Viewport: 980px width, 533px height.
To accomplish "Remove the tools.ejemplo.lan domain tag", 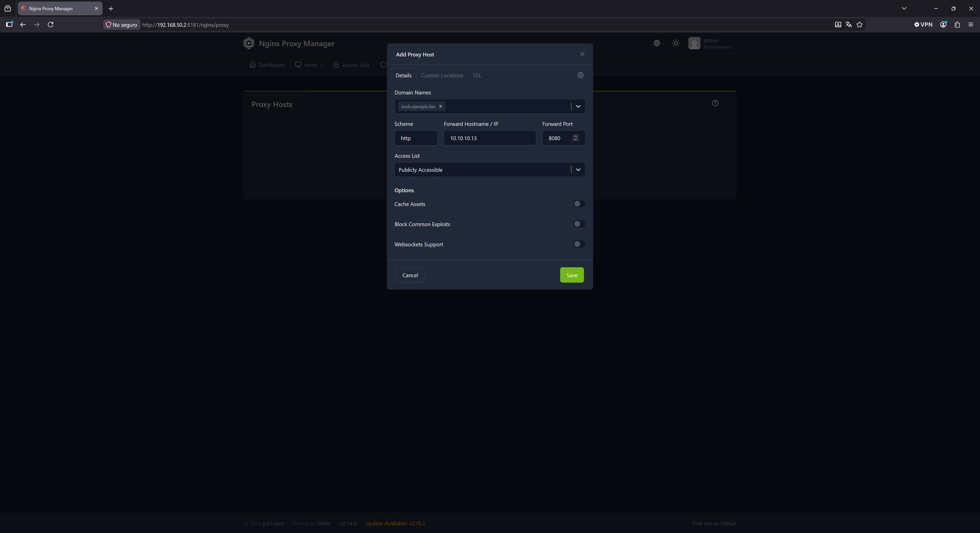I will 440,106.
